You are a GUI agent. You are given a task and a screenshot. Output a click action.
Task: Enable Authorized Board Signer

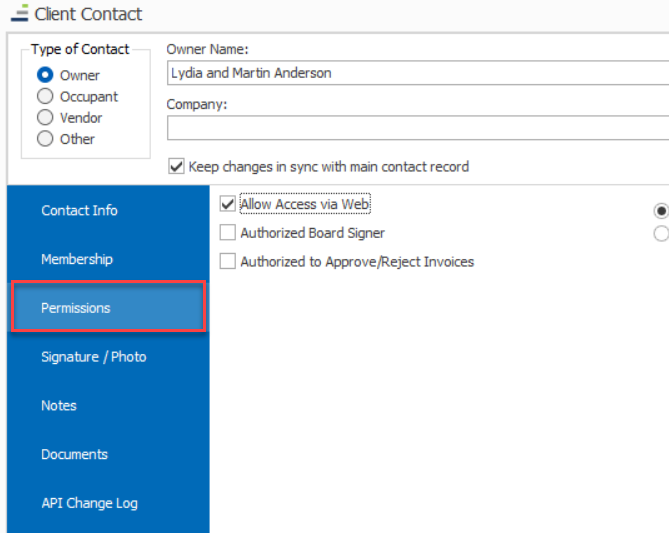click(x=227, y=233)
